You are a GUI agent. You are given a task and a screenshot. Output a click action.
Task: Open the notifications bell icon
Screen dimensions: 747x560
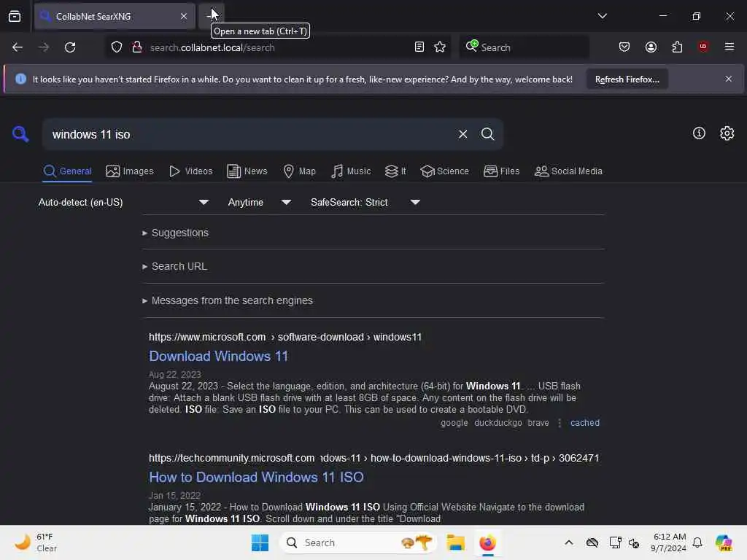click(x=697, y=542)
